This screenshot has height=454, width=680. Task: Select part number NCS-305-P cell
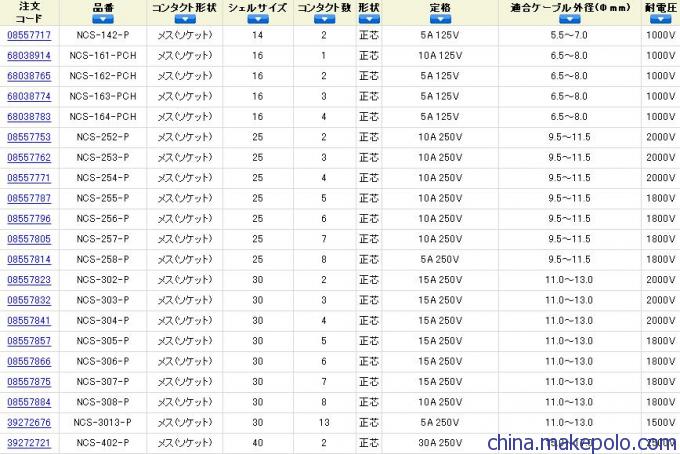coord(103,341)
